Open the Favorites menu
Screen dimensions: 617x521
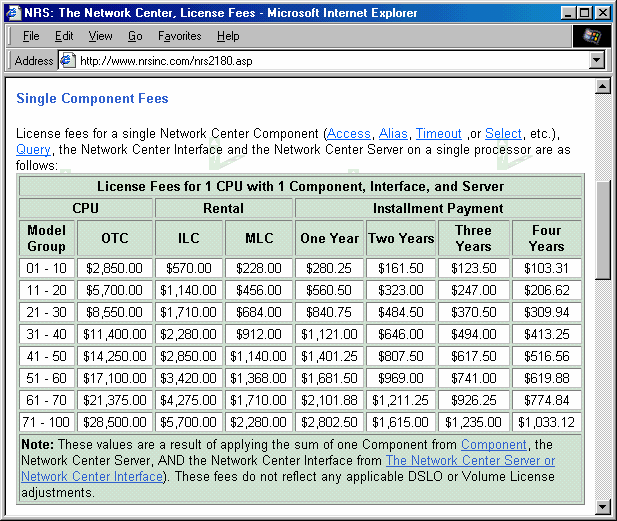179,36
